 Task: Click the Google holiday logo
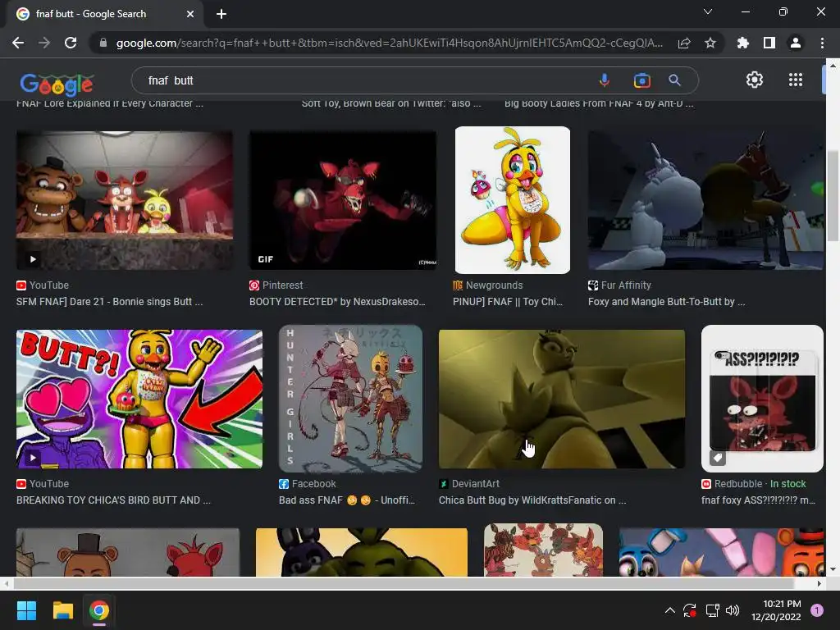57,84
